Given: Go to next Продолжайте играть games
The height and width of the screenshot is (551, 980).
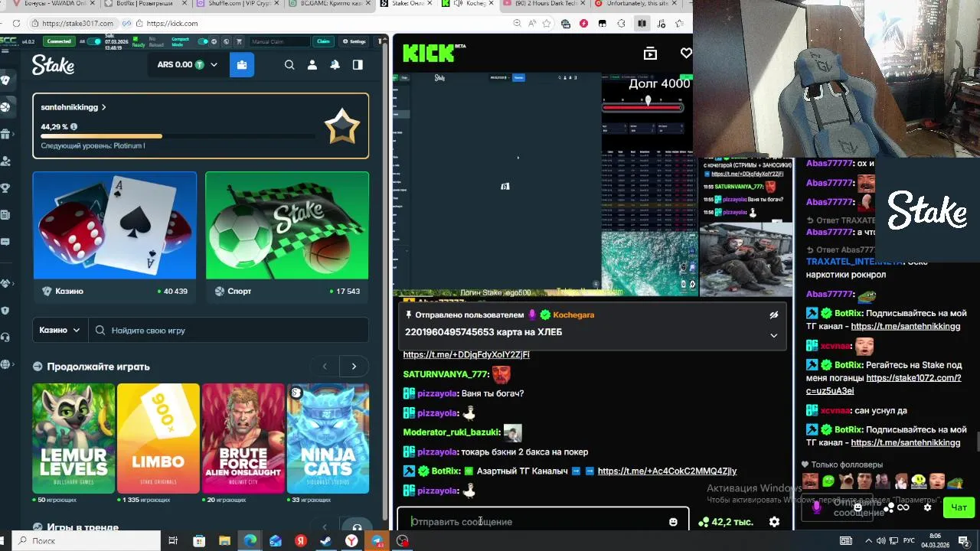Looking at the screenshot, I should click(x=354, y=367).
